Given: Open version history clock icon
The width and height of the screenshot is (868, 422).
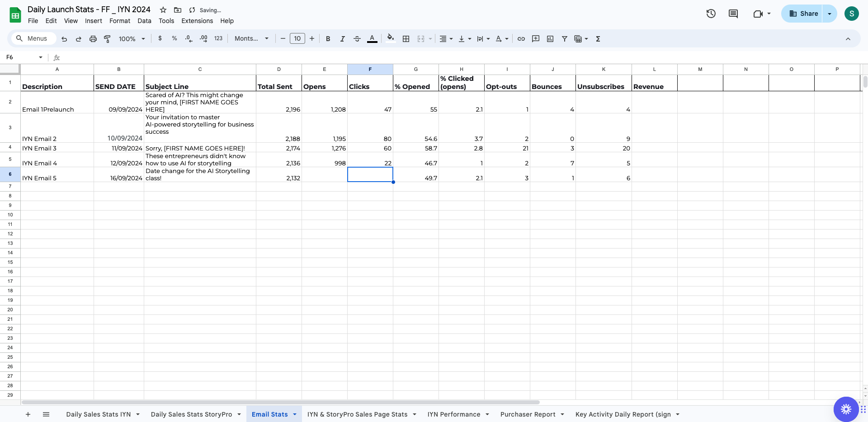Looking at the screenshot, I should point(711,14).
